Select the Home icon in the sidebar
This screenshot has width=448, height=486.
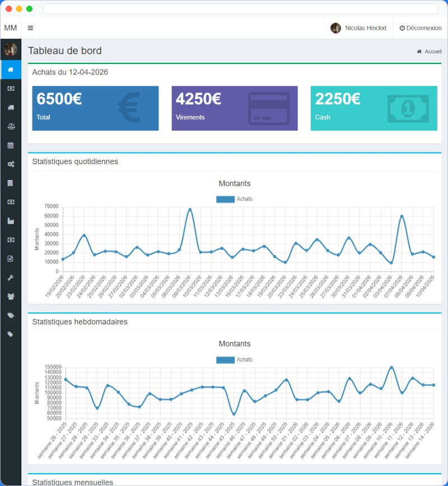click(11, 70)
